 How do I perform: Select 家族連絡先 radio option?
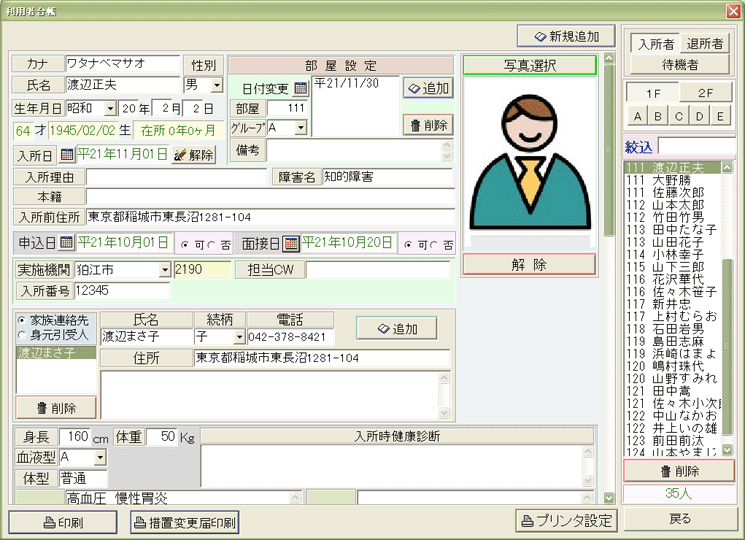click(x=21, y=320)
